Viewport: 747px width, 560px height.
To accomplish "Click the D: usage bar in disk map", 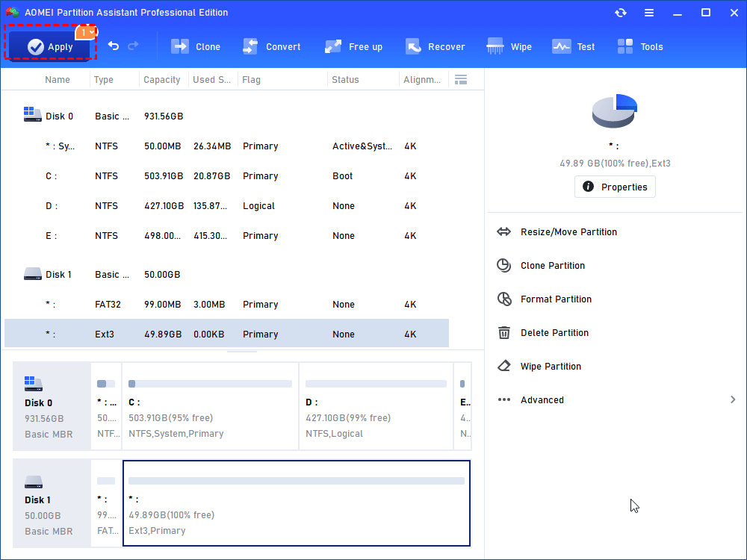I will click(376, 384).
